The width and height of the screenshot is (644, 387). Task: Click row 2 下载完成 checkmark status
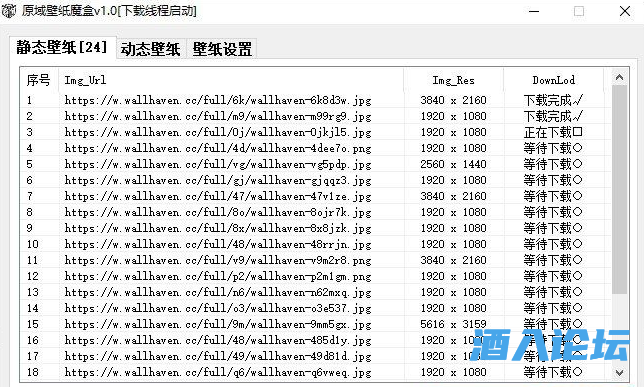pos(553,116)
